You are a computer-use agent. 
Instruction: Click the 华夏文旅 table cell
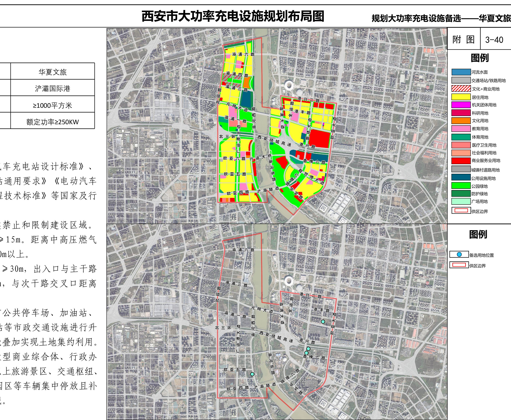[53, 72]
